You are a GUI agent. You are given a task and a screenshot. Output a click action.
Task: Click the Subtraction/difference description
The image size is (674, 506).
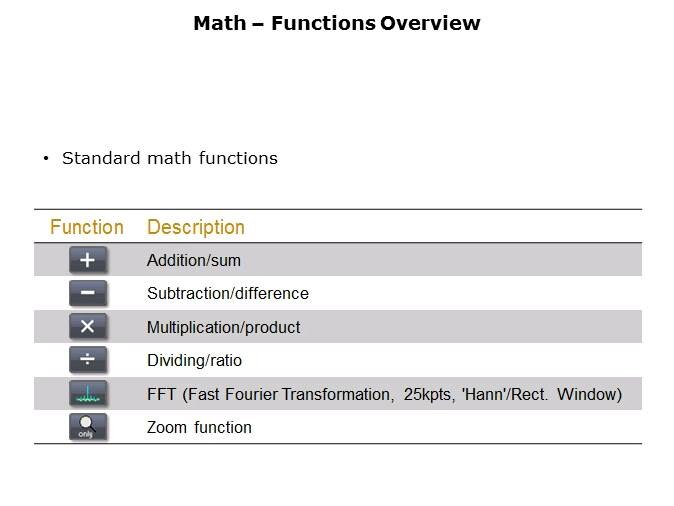[x=228, y=294]
